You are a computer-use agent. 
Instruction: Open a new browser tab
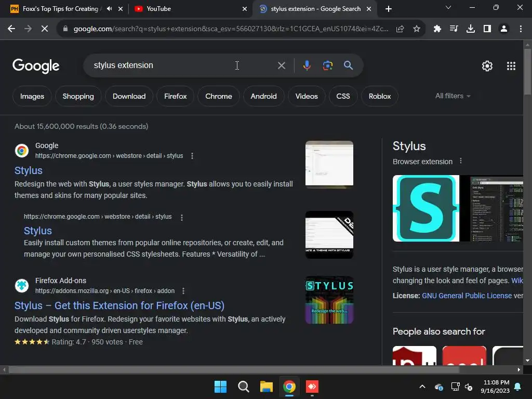click(x=389, y=9)
